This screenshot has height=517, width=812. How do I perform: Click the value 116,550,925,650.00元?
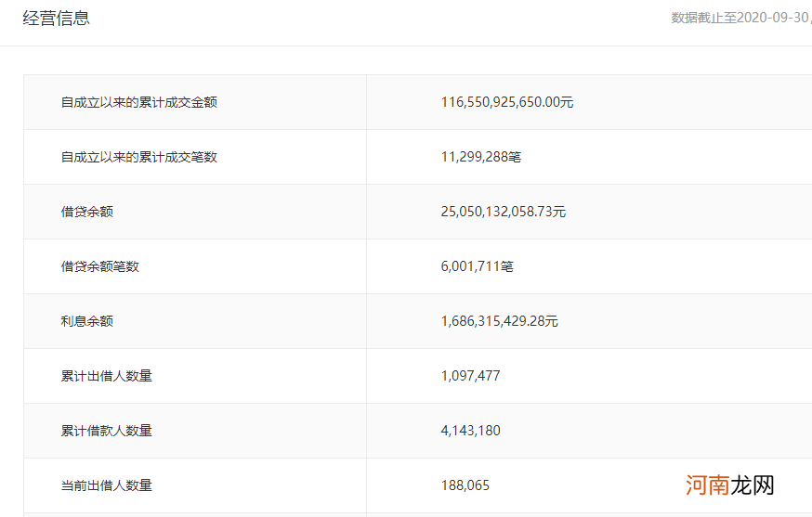[506, 102]
